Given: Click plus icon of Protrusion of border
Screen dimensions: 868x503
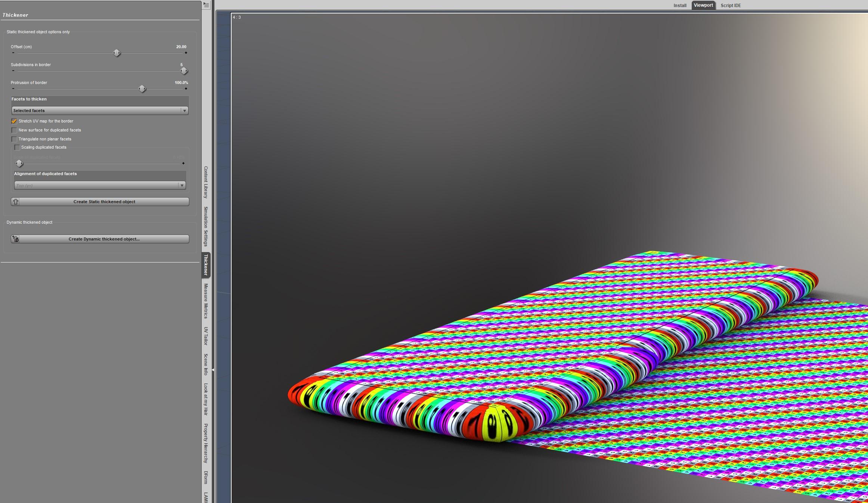Looking at the screenshot, I should click(186, 89).
